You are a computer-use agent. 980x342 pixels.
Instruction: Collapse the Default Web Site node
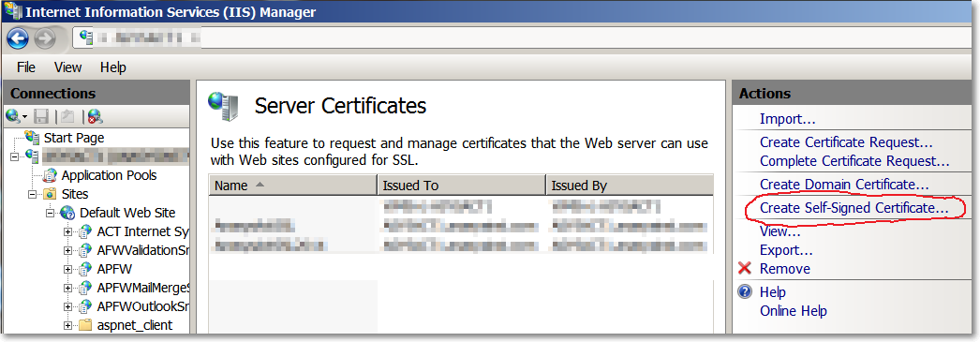click(51, 214)
